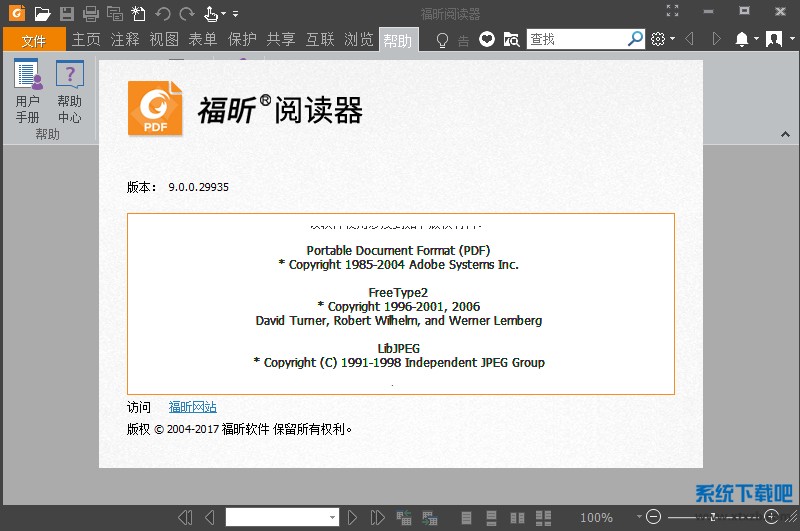Viewport: 800px width, 531px height.
Task: Open the user account dropdown arrow
Action: pos(792,39)
